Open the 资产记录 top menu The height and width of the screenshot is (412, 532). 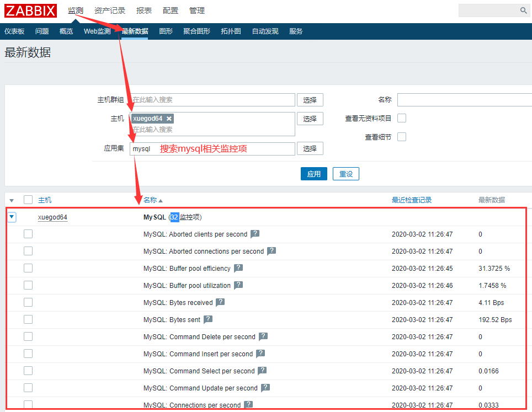point(110,10)
